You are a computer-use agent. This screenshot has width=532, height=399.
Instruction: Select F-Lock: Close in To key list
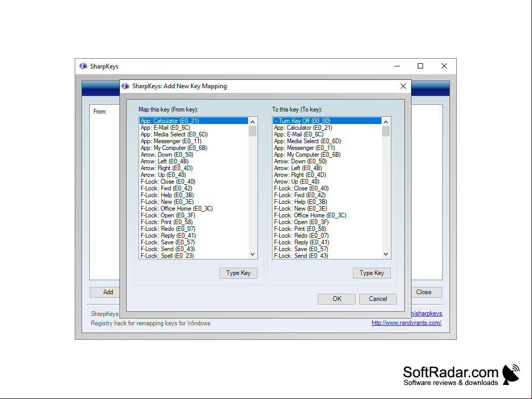point(327,188)
